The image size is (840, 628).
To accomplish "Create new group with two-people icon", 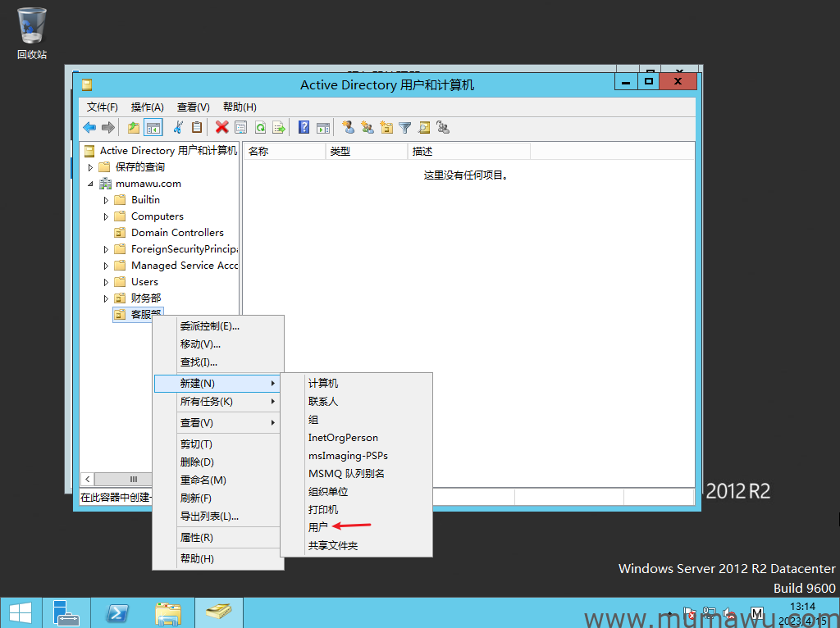I will [367, 127].
